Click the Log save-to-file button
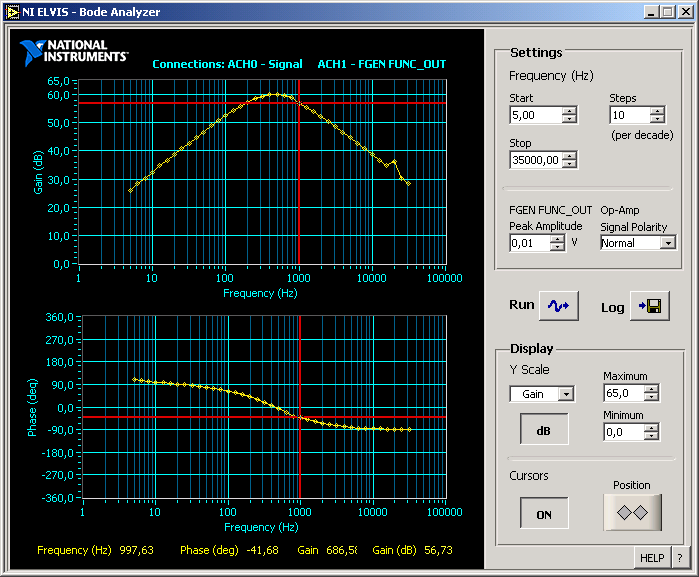This screenshot has width=699, height=577. [650, 306]
